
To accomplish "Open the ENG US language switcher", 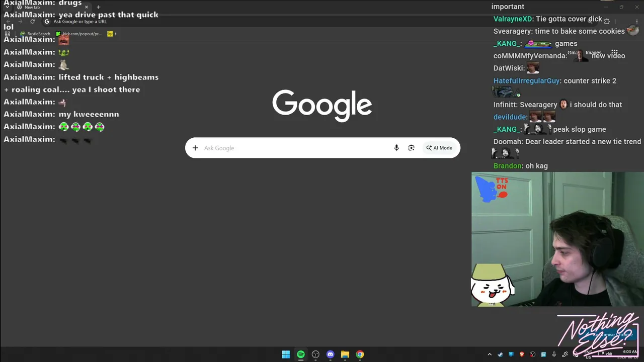I will (588, 354).
